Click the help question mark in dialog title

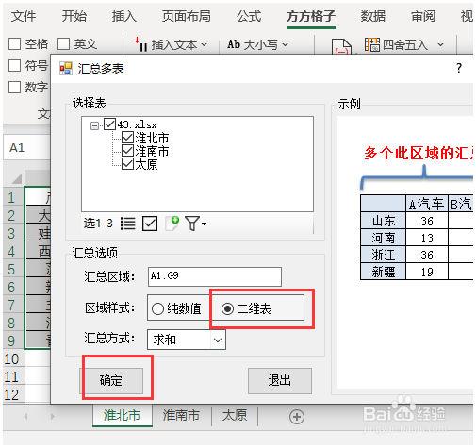click(459, 68)
